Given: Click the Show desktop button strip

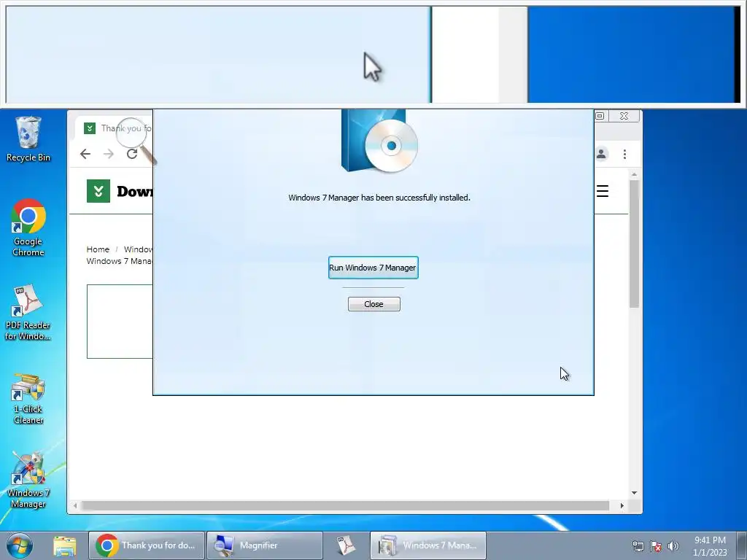Looking at the screenshot, I should click(x=742, y=545).
